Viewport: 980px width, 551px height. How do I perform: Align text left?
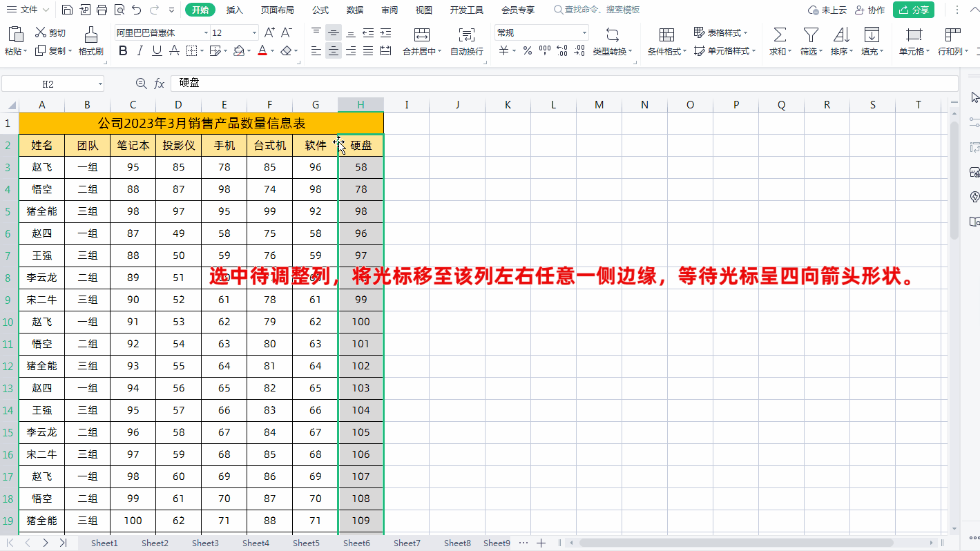pyautogui.click(x=316, y=50)
